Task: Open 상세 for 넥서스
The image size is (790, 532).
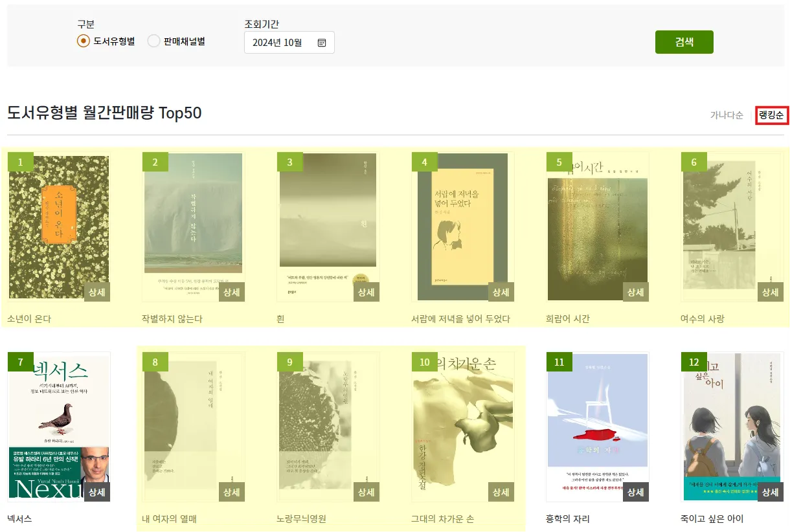Action: coord(97,492)
